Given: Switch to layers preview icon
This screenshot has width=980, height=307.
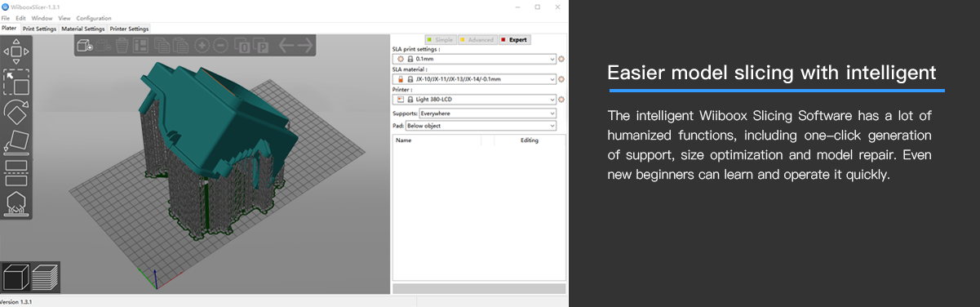Looking at the screenshot, I should click(45, 278).
